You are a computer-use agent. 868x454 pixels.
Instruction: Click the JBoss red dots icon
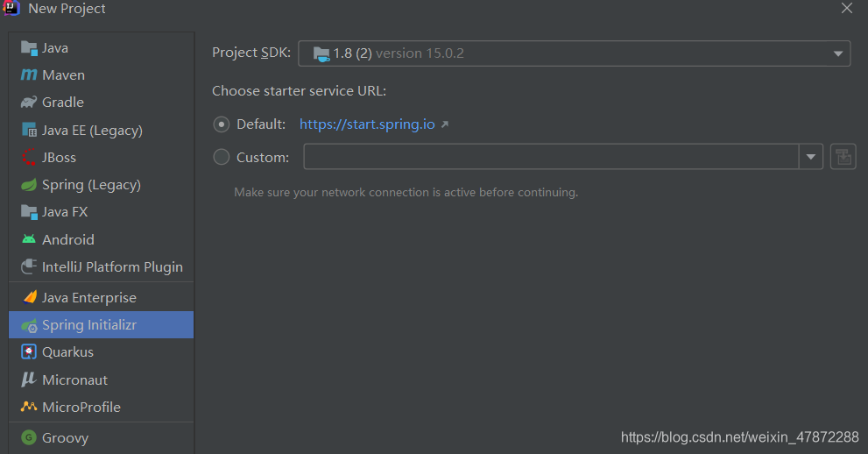coord(29,157)
